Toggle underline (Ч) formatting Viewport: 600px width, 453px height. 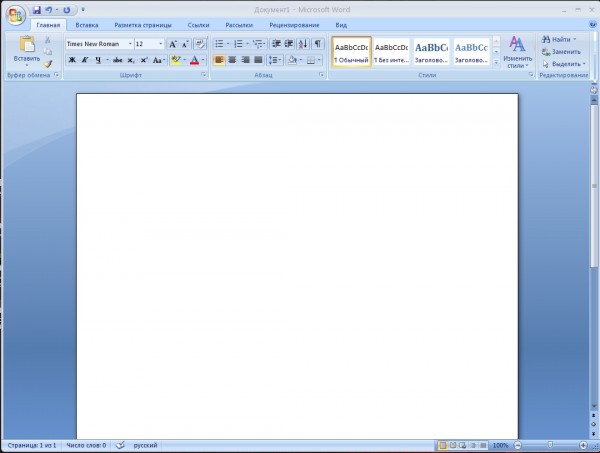(x=98, y=60)
